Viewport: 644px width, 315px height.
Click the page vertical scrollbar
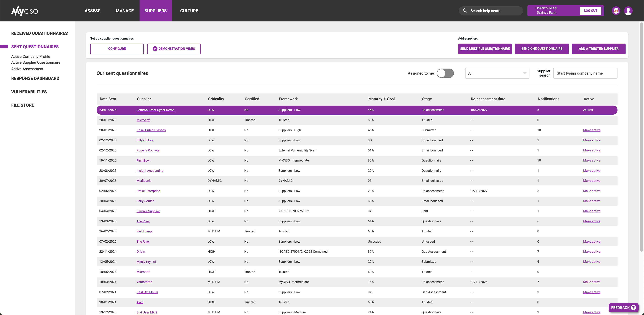click(x=641, y=137)
